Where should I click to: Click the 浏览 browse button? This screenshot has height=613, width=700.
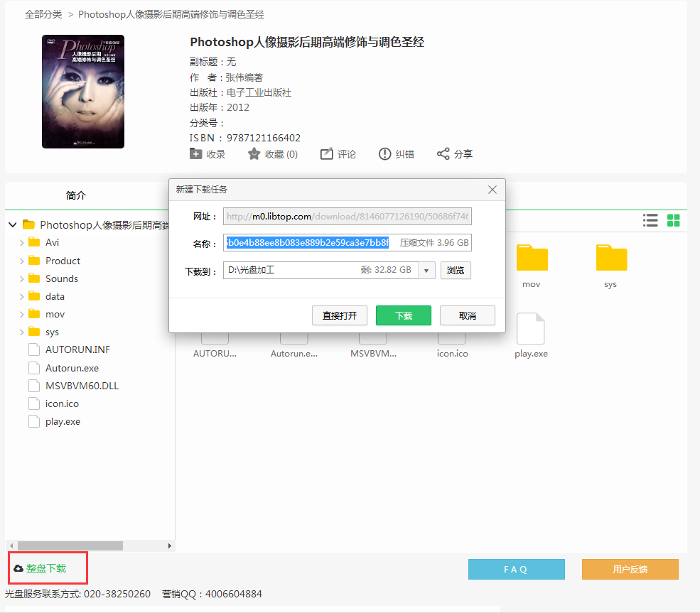pyautogui.click(x=456, y=271)
